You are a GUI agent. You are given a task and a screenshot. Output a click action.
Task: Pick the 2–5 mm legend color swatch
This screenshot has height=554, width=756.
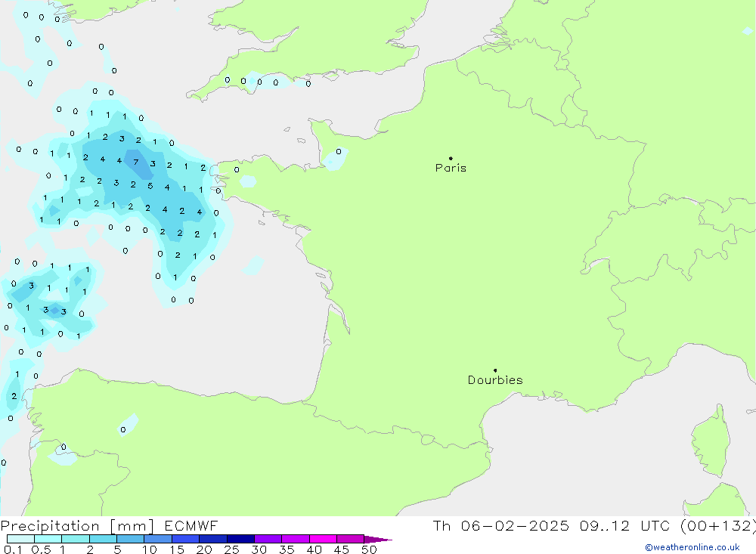103,539
